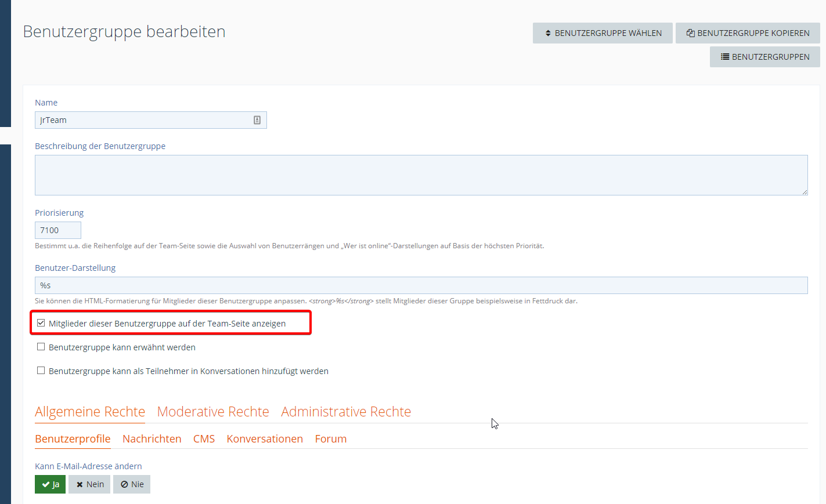Select Nein for E-Mail-Adresse ändern
826x504 pixels.
(x=89, y=484)
